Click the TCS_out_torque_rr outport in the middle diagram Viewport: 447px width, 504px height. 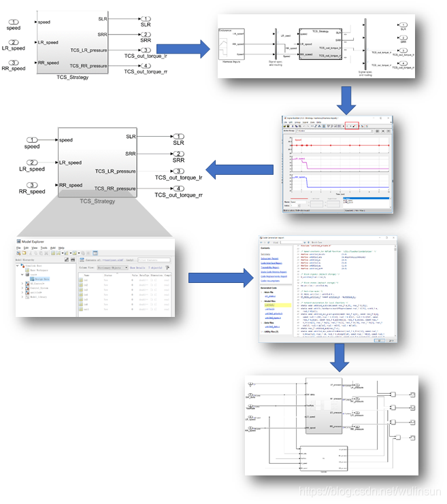[179, 188]
